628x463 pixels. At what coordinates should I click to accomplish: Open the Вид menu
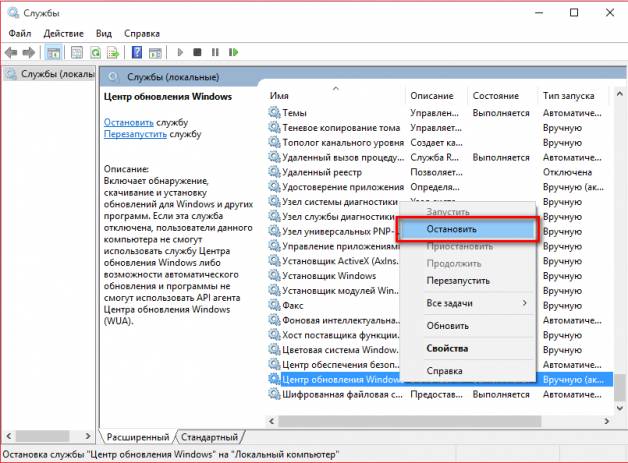[104, 34]
